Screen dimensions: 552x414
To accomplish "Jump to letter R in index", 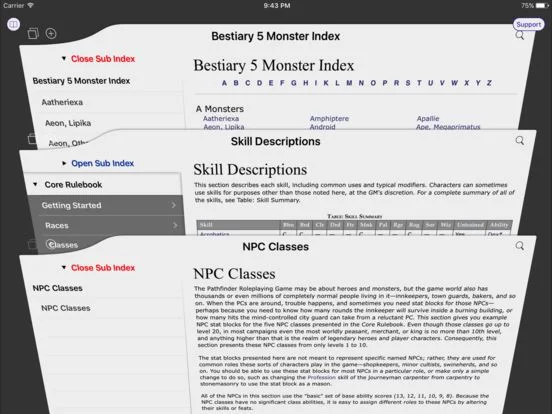I will (396, 83).
